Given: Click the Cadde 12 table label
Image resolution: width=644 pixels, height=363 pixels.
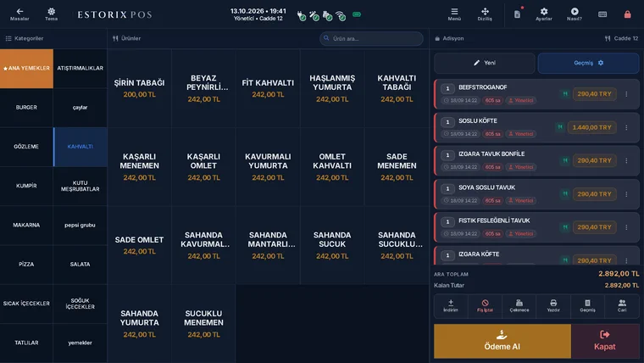Looking at the screenshot, I should 622,38.
